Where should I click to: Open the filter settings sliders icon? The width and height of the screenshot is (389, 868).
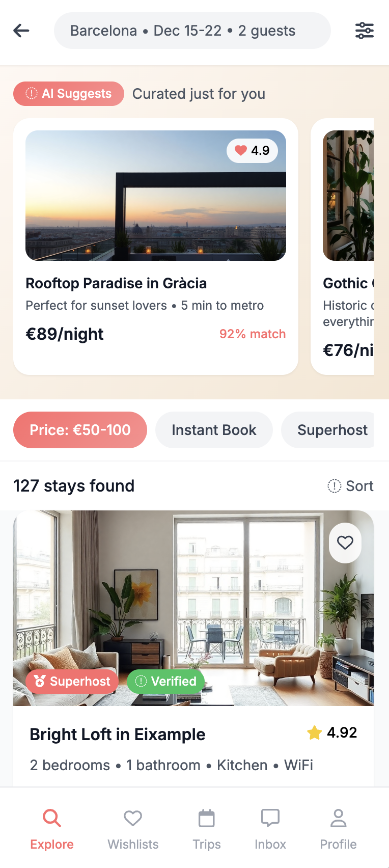pyautogui.click(x=364, y=31)
